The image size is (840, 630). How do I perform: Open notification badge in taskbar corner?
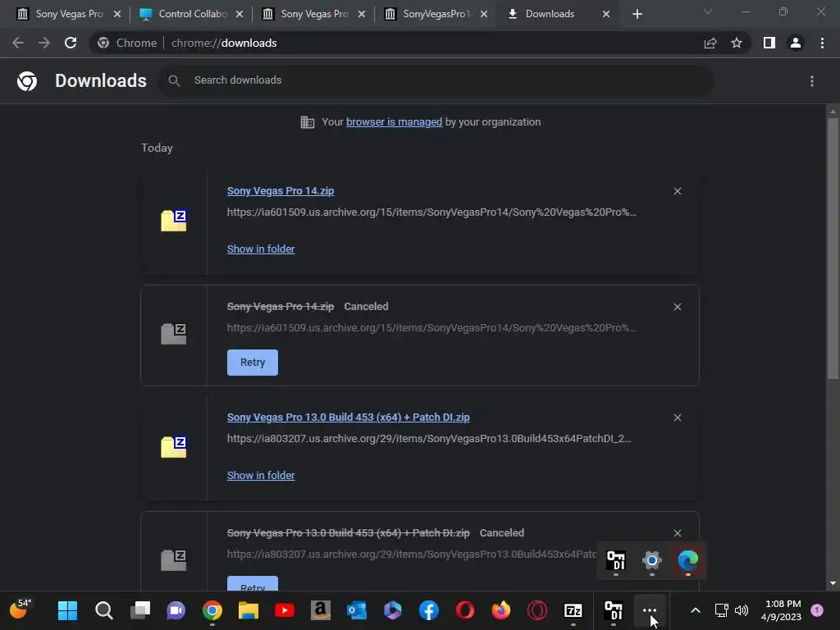click(x=817, y=610)
